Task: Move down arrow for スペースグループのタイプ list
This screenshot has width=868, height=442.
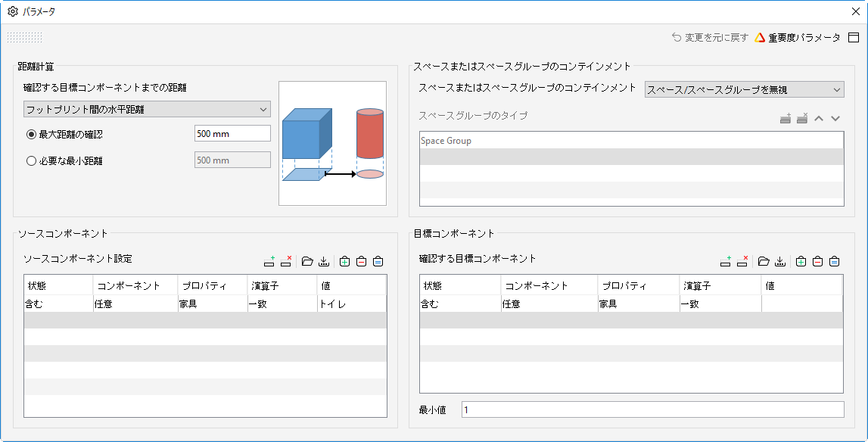Action: pyautogui.click(x=835, y=119)
